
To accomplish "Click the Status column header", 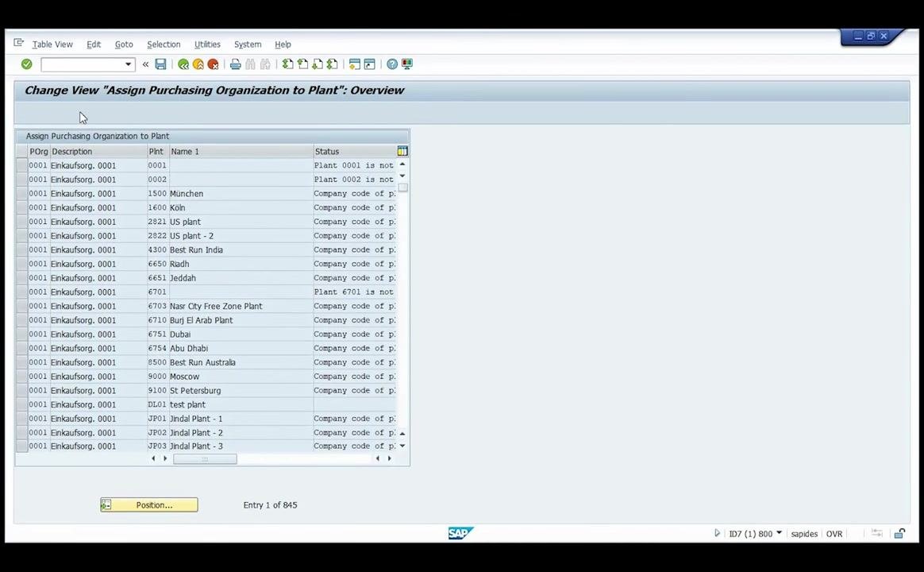I will pyautogui.click(x=355, y=152).
